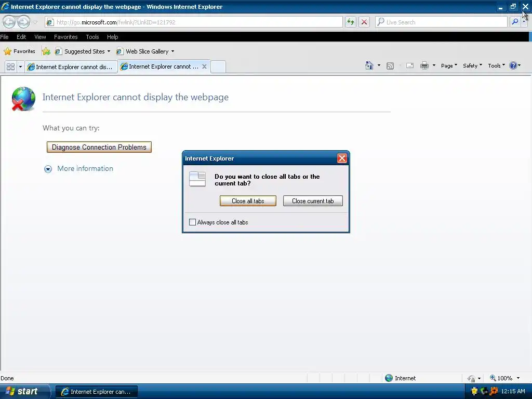Click the Back navigation arrow

[x=9, y=22]
